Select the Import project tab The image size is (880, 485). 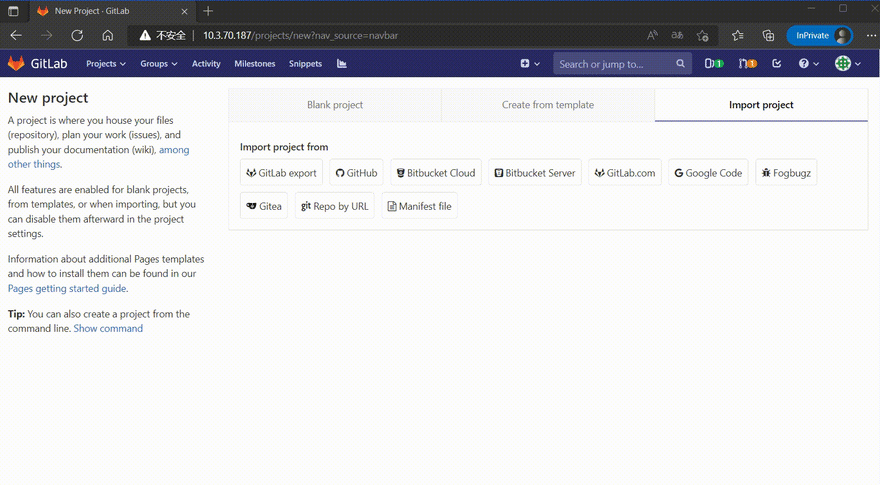point(761,105)
